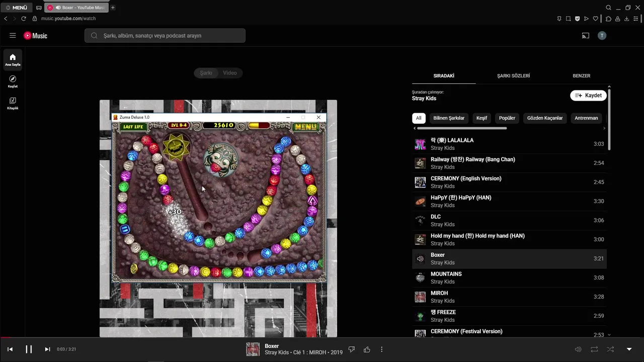644x362 pixels.
Task: Play FREEZE from the queue
Action: (509, 316)
